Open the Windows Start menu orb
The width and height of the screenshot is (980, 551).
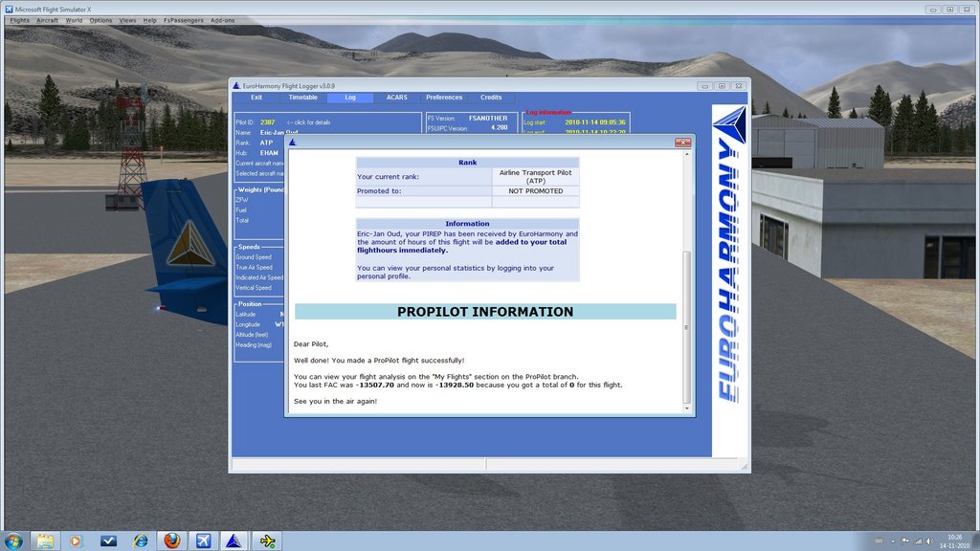coord(13,540)
